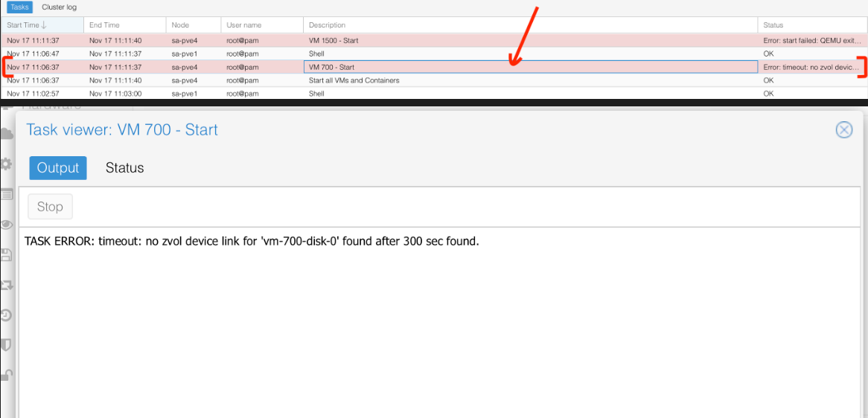The height and width of the screenshot is (418, 868).
Task: Click the End Time 11:03:00 cell
Action: click(125, 94)
